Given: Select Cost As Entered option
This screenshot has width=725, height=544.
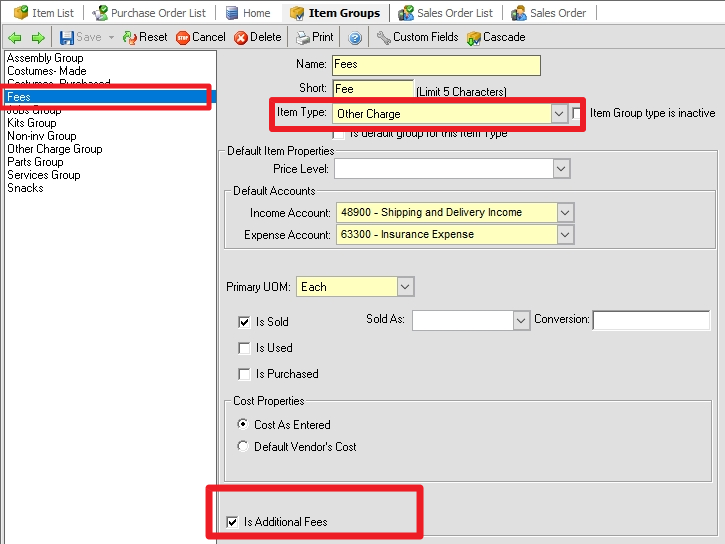Looking at the screenshot, I should [x=243, y=424].
